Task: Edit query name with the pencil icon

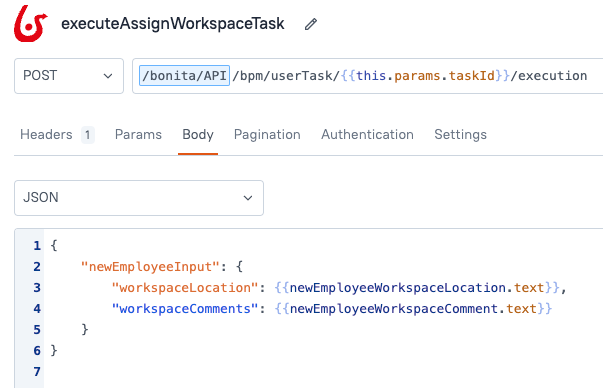Action: click(x=311, y=24)
